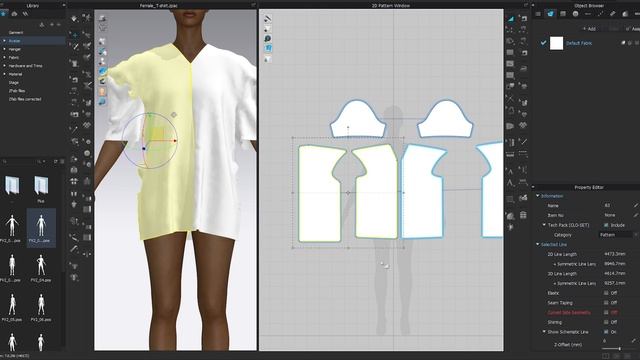The image size is (640, 360).
Task: Expand the Hanger tree node arrow
Action: coord(4,49)
